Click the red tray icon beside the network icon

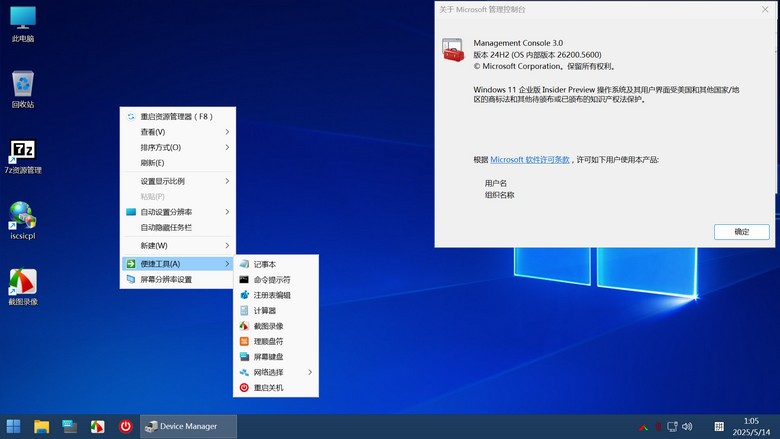[x=658, y=426]
